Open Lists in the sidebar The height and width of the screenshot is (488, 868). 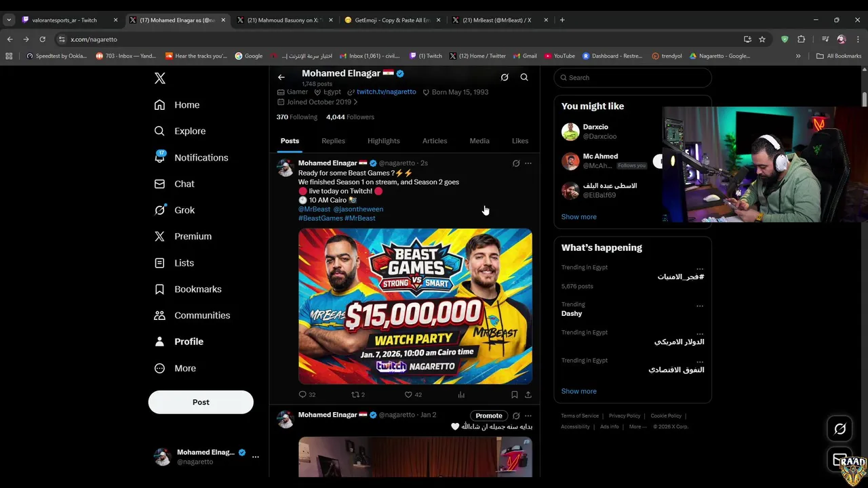(174, 263)
